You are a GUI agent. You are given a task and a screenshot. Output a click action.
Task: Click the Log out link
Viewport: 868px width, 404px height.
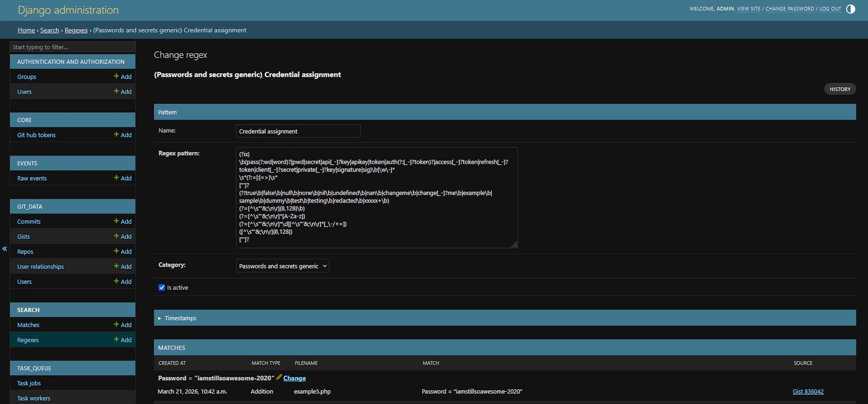(830, 9)
